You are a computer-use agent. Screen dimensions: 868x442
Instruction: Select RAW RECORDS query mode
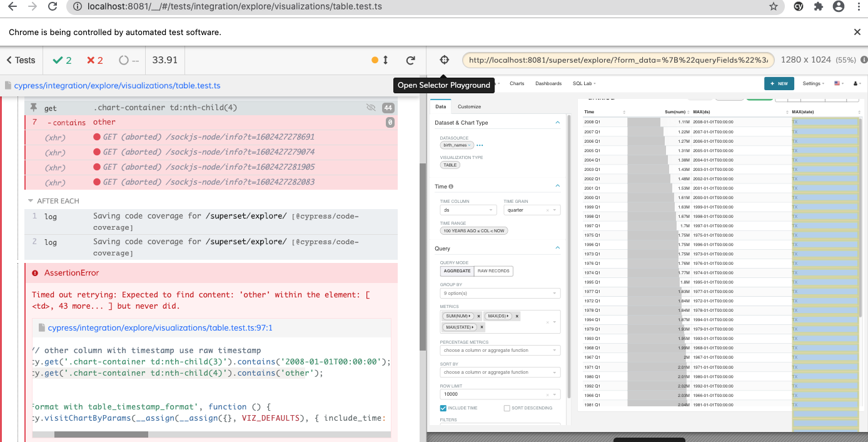click(x=493, y=271)
